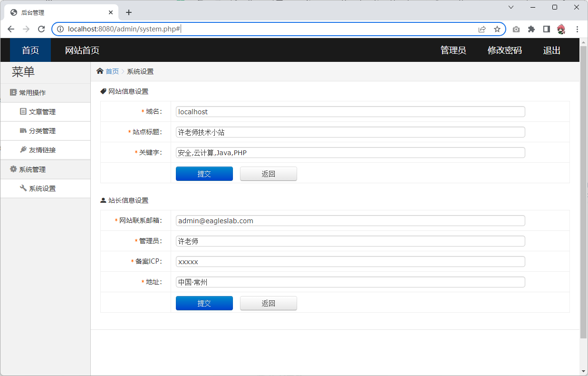Screen dimensions: 588x376
Task: Open 文章管理 in the sidebar
Action: pos(42,112)
